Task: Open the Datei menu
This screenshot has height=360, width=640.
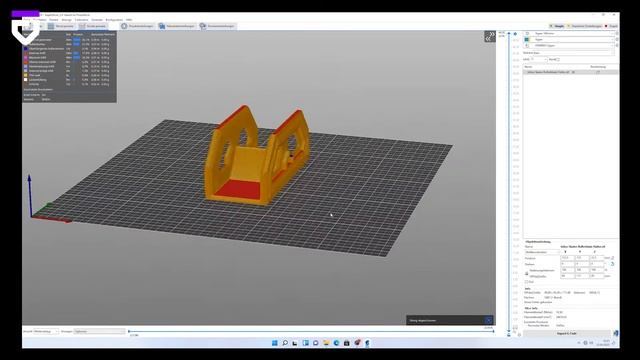Action: point(27,20)
